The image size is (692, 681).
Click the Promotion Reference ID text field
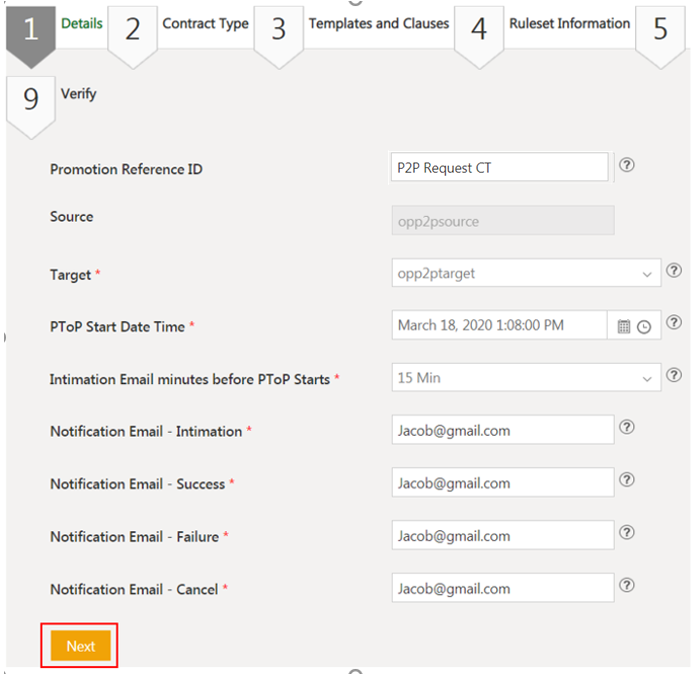coord(499,168)
